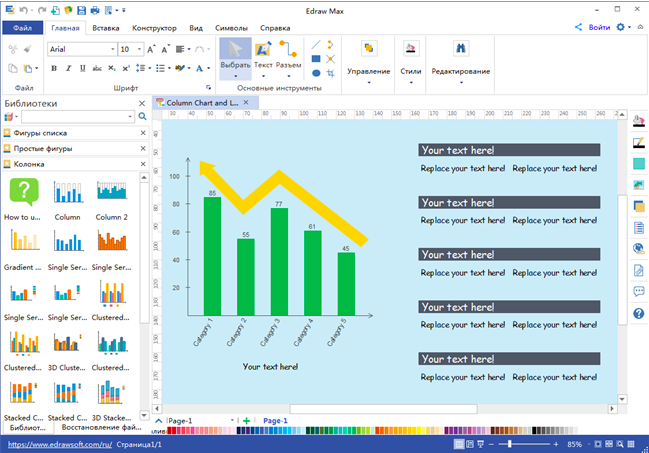Open the Вставка ribbon tab

tap(105, 28)
